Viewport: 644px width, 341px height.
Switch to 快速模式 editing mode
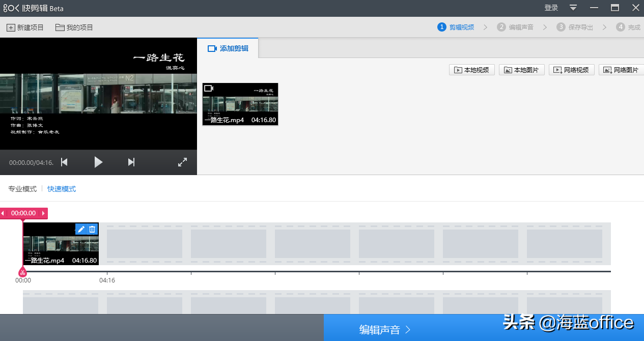click(62, 189)
